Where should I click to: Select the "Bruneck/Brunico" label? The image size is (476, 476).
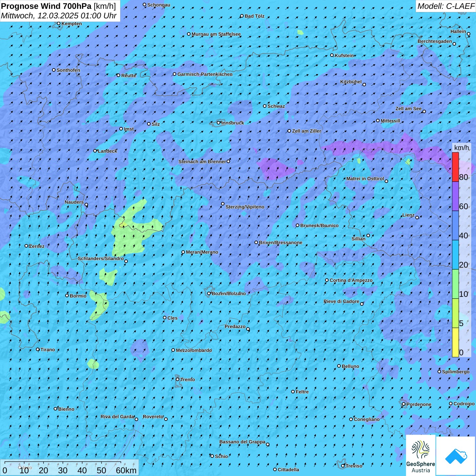[319, 225]
